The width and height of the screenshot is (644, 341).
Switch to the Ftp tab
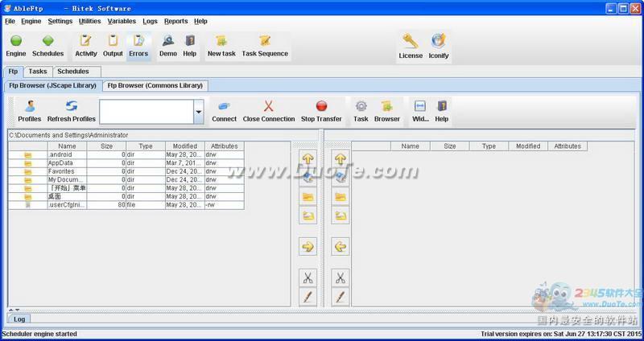(x=13, y=72)
